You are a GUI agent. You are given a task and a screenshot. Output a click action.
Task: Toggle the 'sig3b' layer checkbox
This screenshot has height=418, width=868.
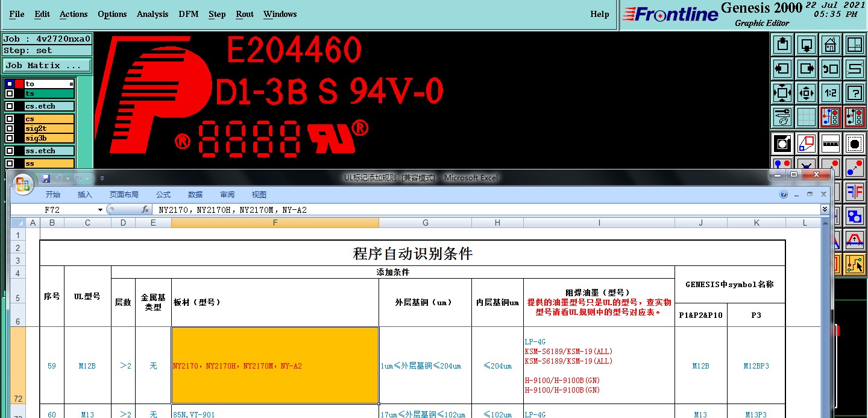9,138
